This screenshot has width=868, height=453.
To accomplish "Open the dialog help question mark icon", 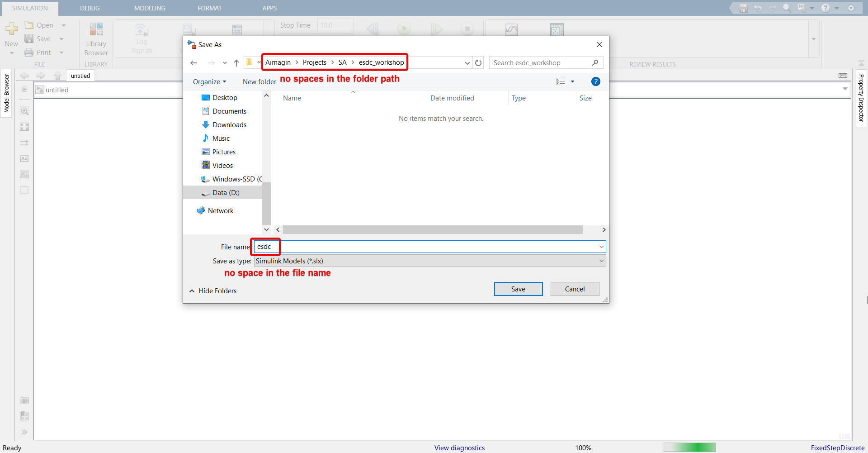I will tap(595, 81).
